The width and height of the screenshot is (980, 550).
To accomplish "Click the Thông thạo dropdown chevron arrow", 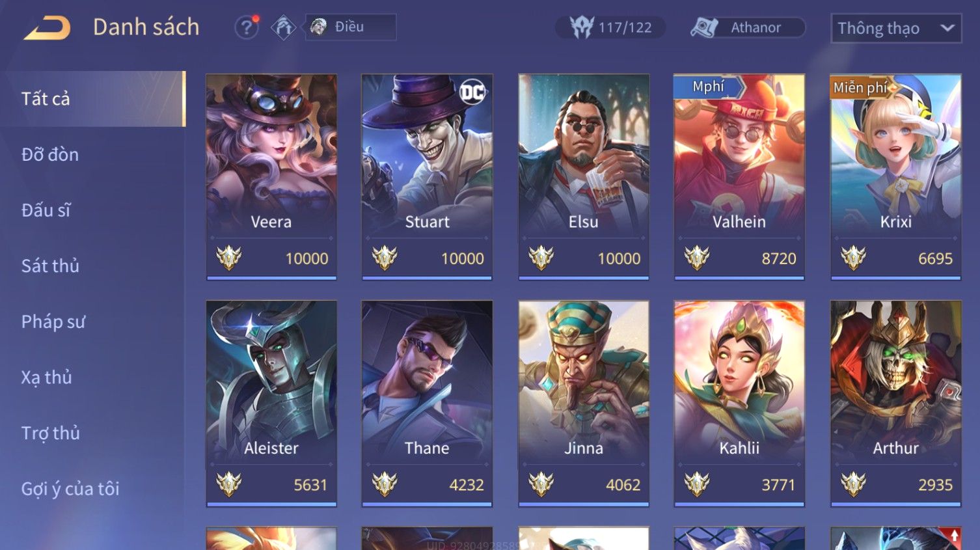I will click(x=947, y=28).
